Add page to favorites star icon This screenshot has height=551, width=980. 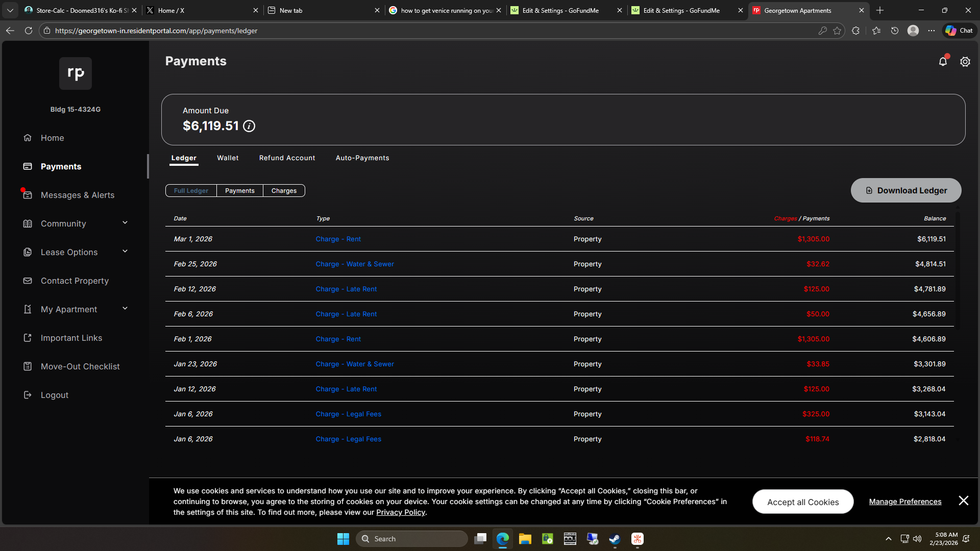(837, 31)
